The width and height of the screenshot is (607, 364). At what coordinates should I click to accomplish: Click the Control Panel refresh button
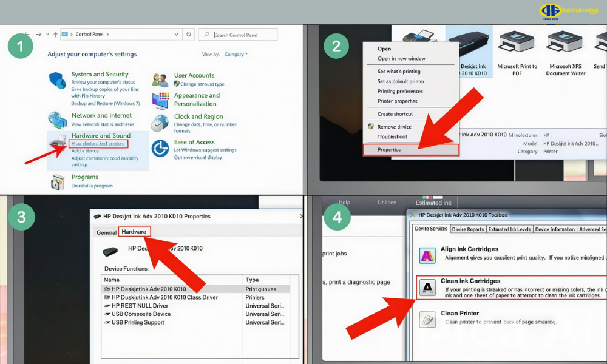189,35
